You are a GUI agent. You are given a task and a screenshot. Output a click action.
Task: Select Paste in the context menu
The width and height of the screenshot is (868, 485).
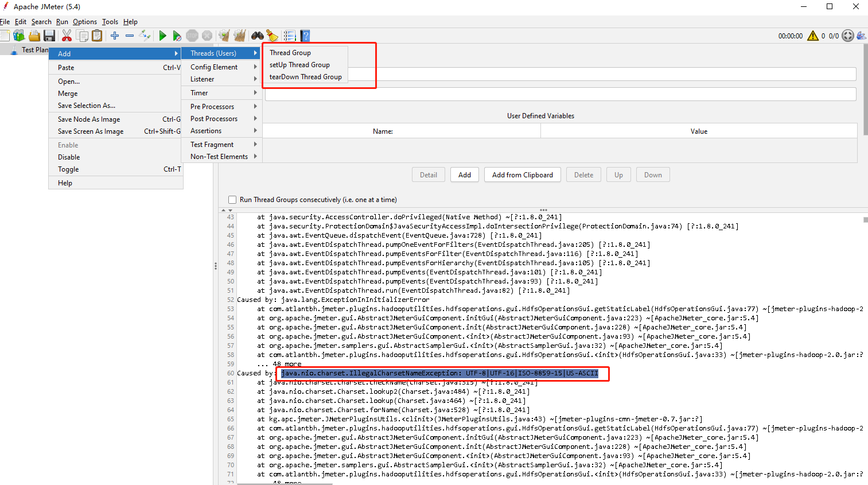coord(115,68)
